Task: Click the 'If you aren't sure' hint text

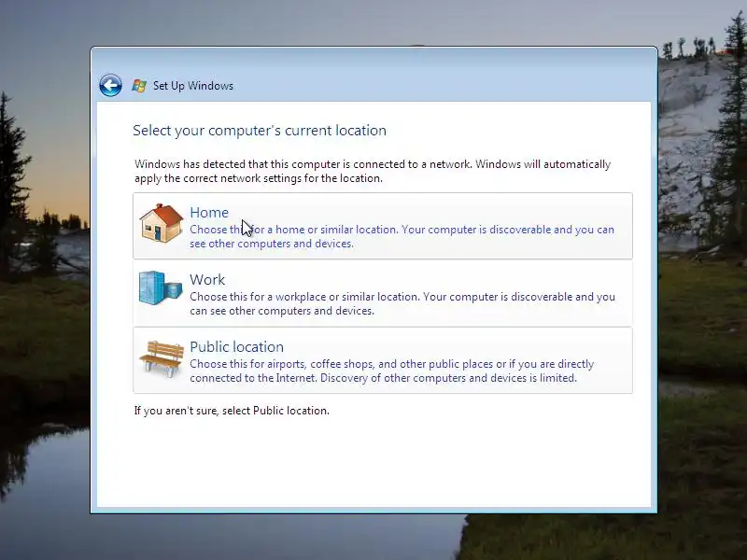Action: (232, 411)
